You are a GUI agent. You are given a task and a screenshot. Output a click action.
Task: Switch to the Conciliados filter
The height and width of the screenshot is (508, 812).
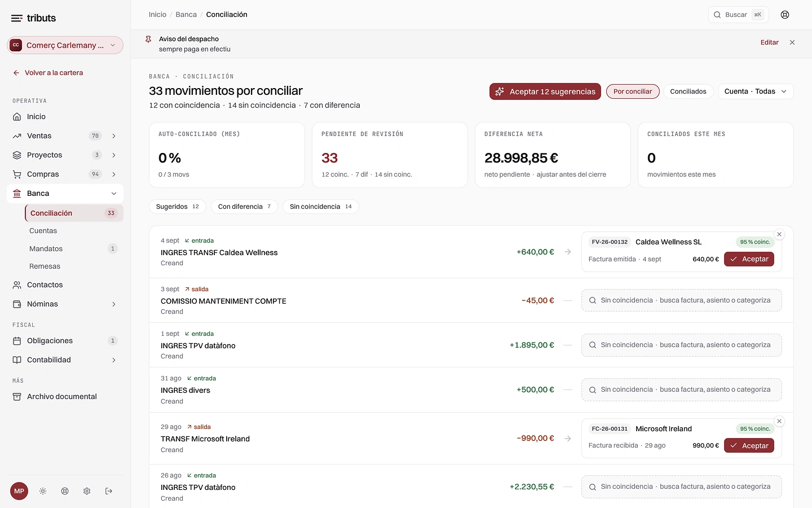(688, 91)
